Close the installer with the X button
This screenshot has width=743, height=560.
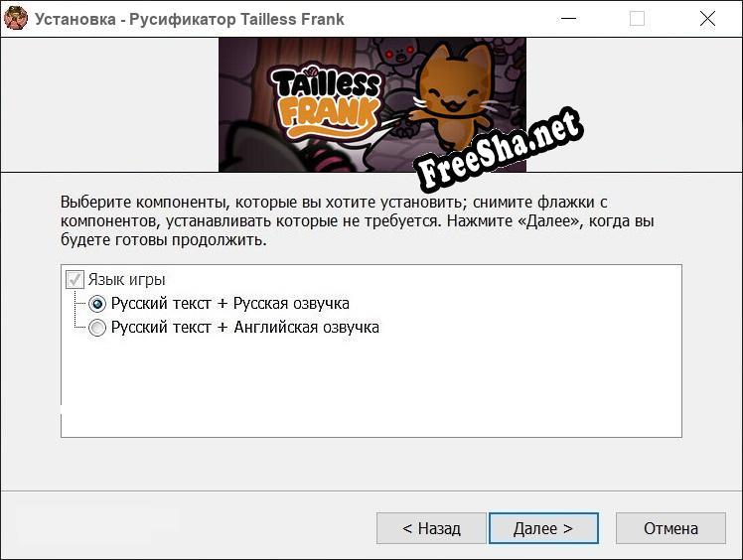click(707, 19)
